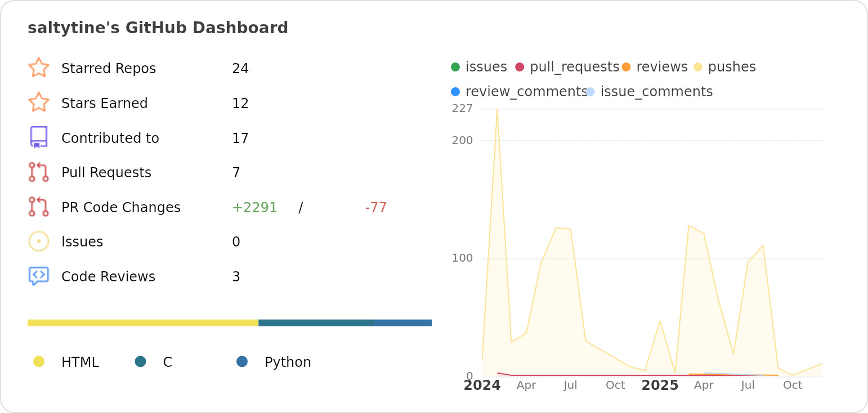The width and height of the screenshot is (868, 413).
Task: Click the Code Reviews icon
Action: tap(38, 276)
